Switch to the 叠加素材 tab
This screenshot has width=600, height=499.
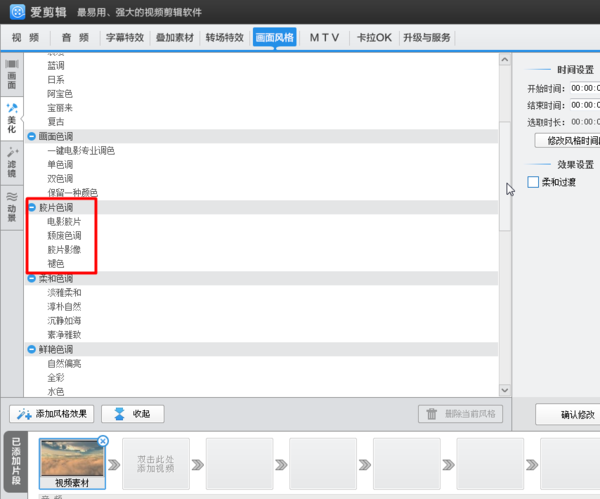(x=175, y=38)
